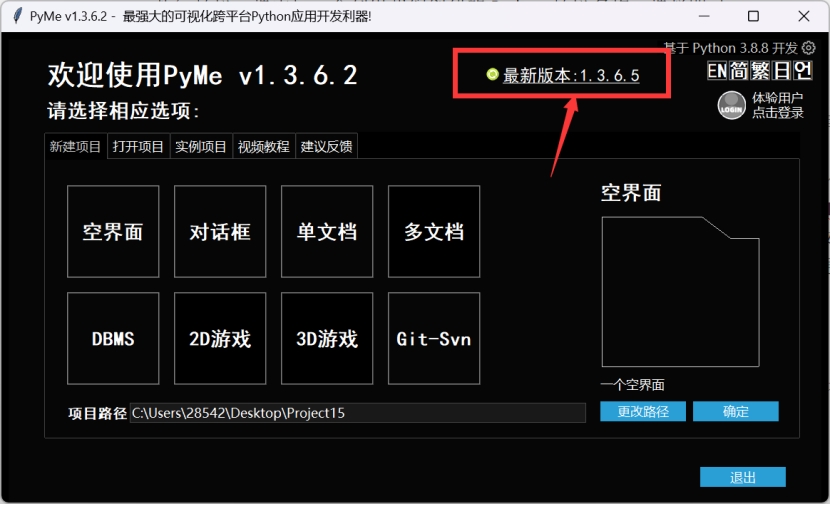The image size is (830, 505).
Task: Open the 实例项目 tab
Action: click(x=201, y=147)
